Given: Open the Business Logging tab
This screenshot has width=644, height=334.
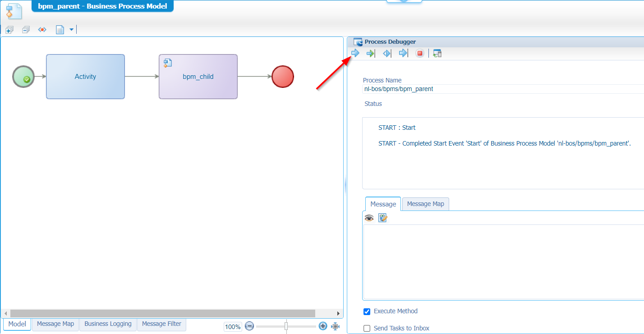Looking at the screenshot, I should tap(108, 324).
